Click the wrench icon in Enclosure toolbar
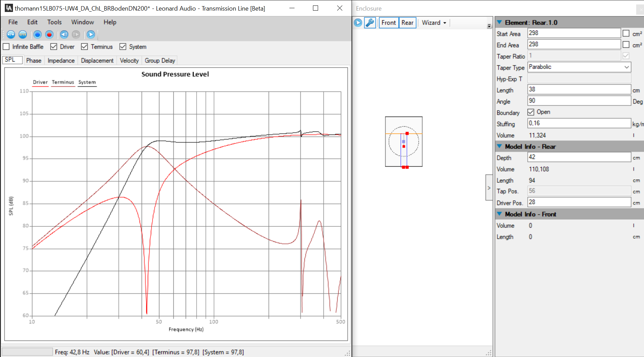This screenshot has width=644, height=357. pyautogui.click(x=370, y=23)
